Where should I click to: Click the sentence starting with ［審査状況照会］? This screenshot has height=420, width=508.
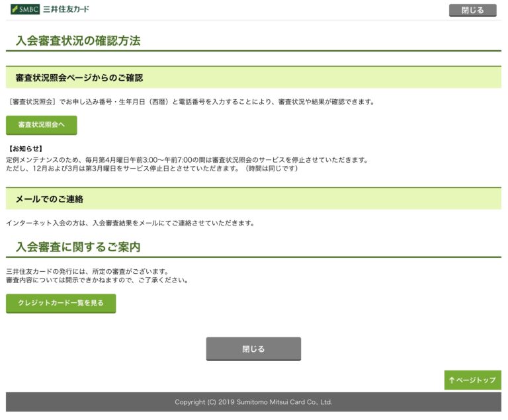(190, 102)
